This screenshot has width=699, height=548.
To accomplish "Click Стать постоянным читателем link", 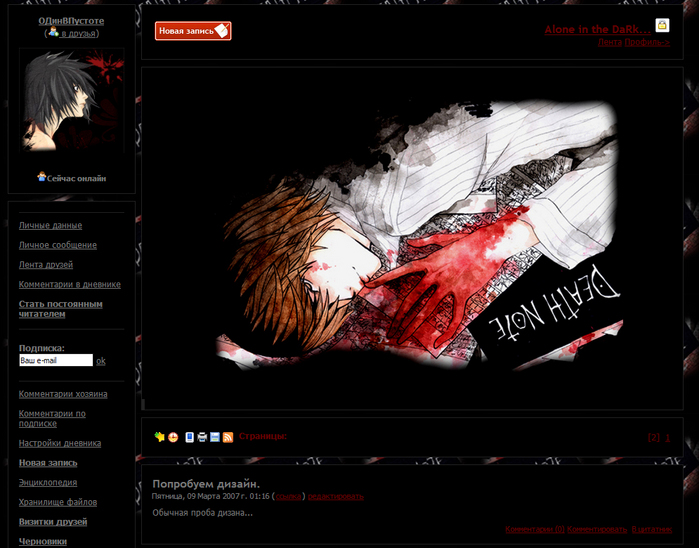I will 61,309.
